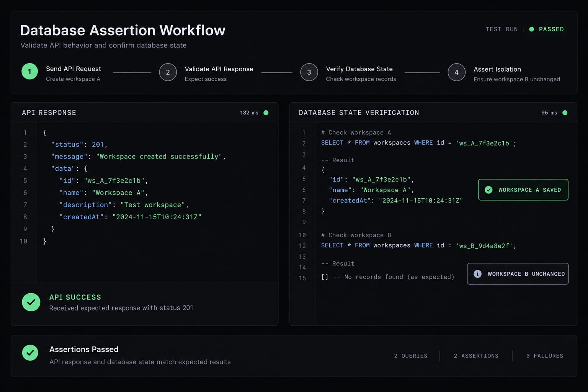Click the API RESPONSE panel header
The height and width of the screenshot is (392, 588).
tap(49, 113)
